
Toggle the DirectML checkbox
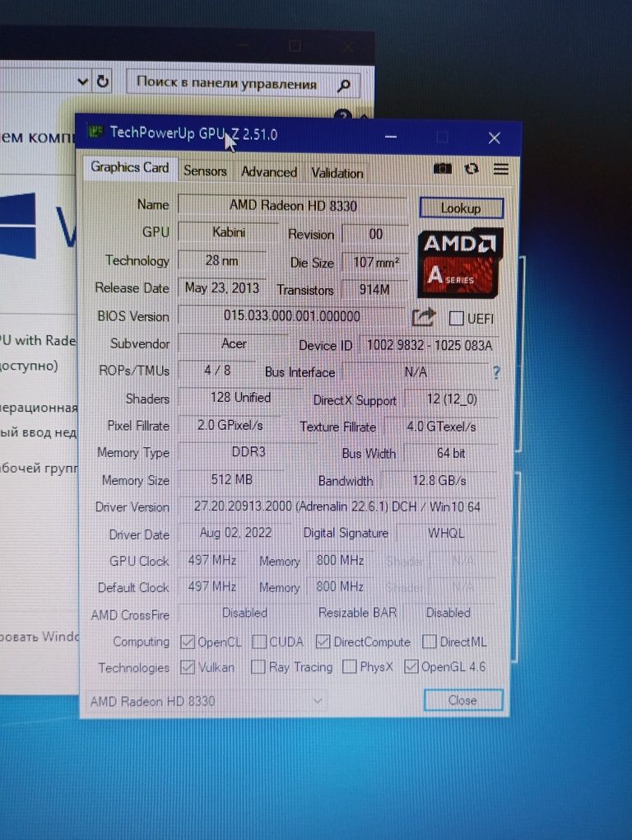430,642
